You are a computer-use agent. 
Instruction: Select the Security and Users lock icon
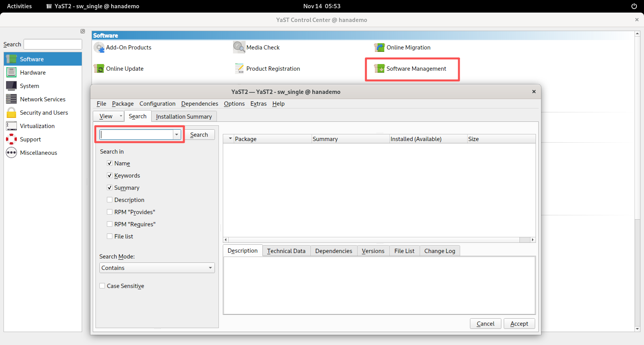(x=11, y=113)
